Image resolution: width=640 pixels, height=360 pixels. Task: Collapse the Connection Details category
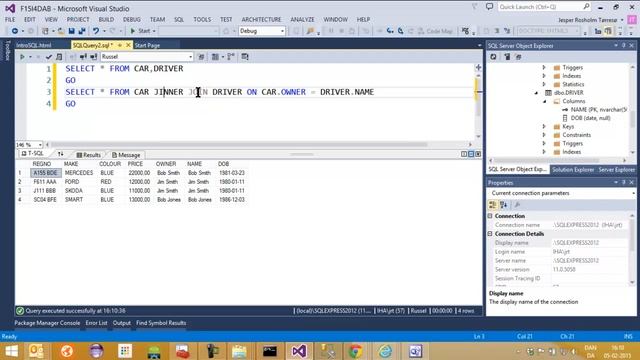coord(490,234)
